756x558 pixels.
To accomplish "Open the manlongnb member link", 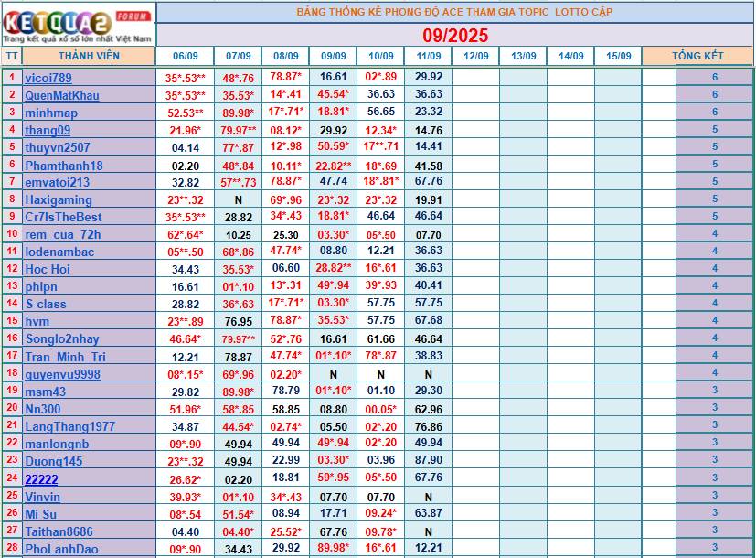I will [57, 444].
